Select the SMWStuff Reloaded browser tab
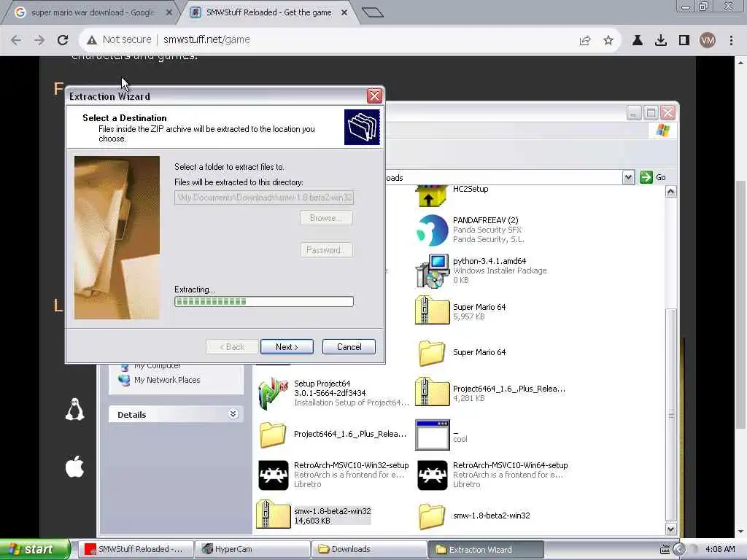Viewport: 747px width, 560px height. click(x=268, y=13)
